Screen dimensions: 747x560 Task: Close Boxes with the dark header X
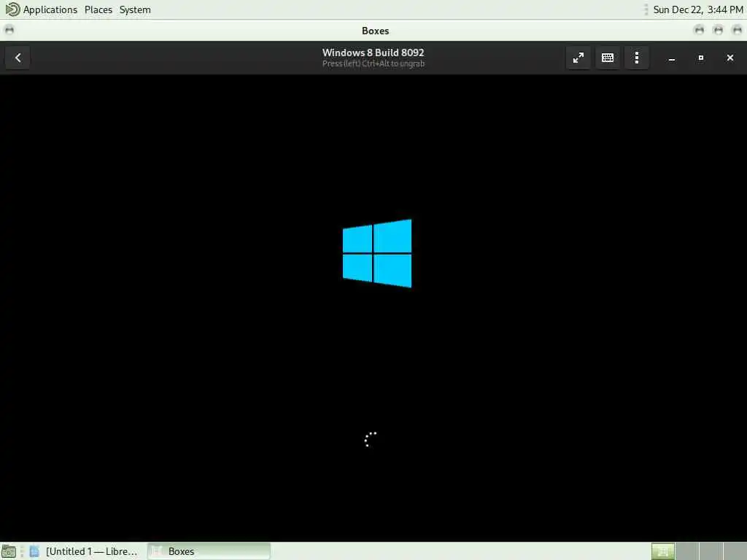click(x=729, y=58)
